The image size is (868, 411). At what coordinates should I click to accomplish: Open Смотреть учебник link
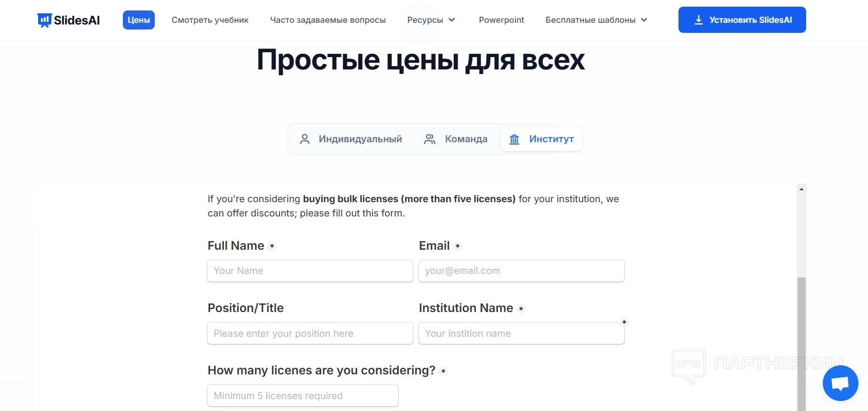pyautogui.click(x=210, y=20)
